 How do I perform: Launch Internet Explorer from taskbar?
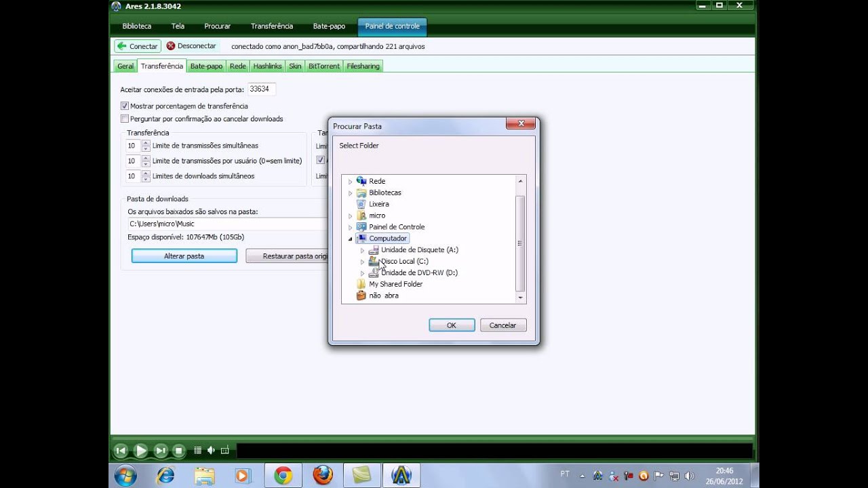click(165, 476)
